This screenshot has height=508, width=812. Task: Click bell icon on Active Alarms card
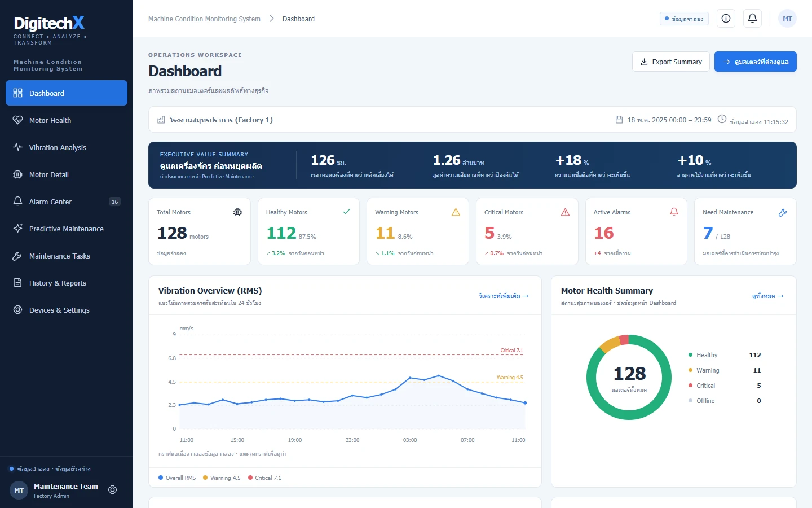[674, 212]
